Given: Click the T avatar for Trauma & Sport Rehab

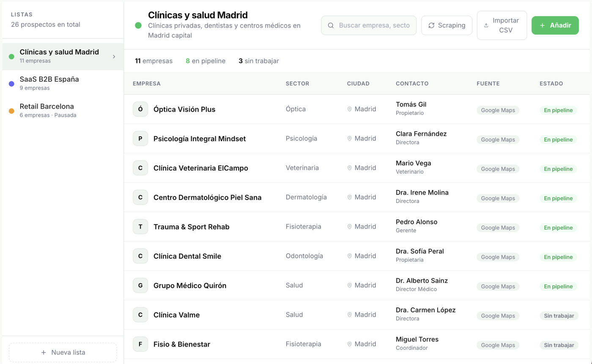Looking at the screenshot, I should tap(140, 227).
